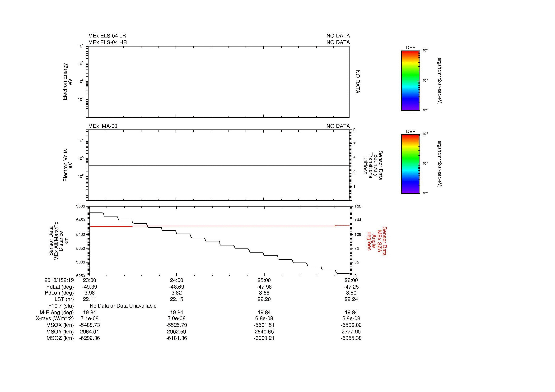Image resolution: width=555 pixels, height=392 pixels.
Task: Select the 'MEx ELS-04 LR' label
Action: (107, 36)
